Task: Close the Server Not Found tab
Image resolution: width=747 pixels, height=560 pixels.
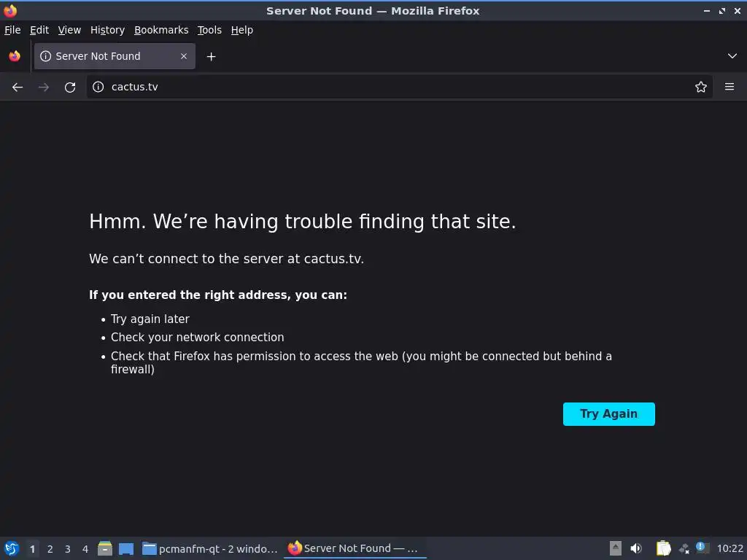Action: (184, 56)
